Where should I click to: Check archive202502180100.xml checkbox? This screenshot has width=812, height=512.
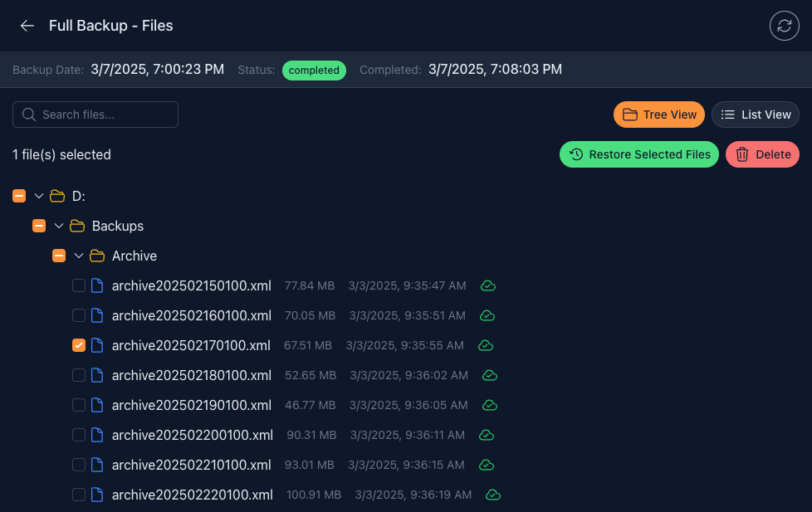click(79, 375)
